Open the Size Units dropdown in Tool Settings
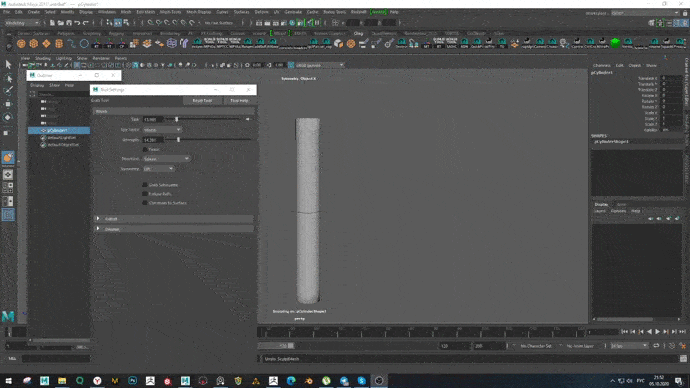Screen dimensions: 690x388 (162, 130)
